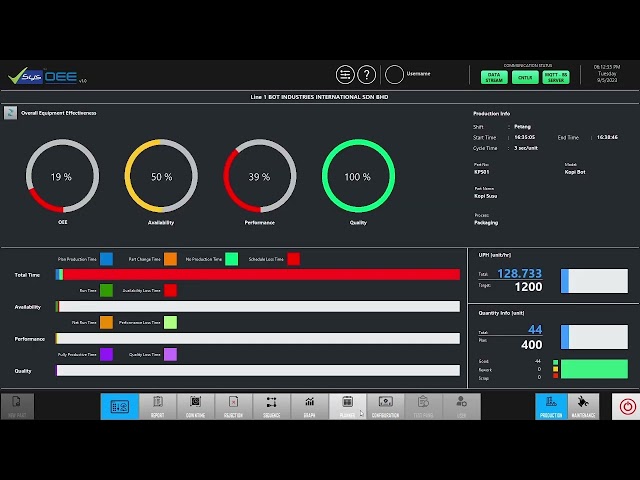Click the Username label
640x480 pixels.
418,74
